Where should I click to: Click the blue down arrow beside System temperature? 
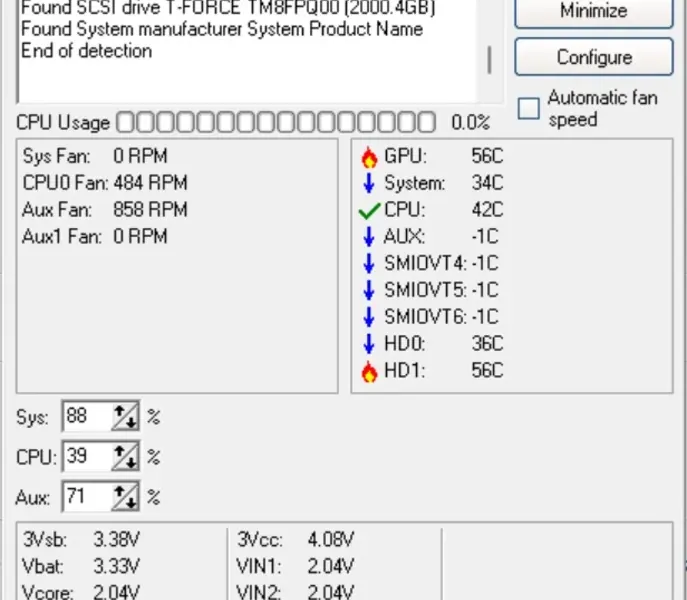point(369,183)
